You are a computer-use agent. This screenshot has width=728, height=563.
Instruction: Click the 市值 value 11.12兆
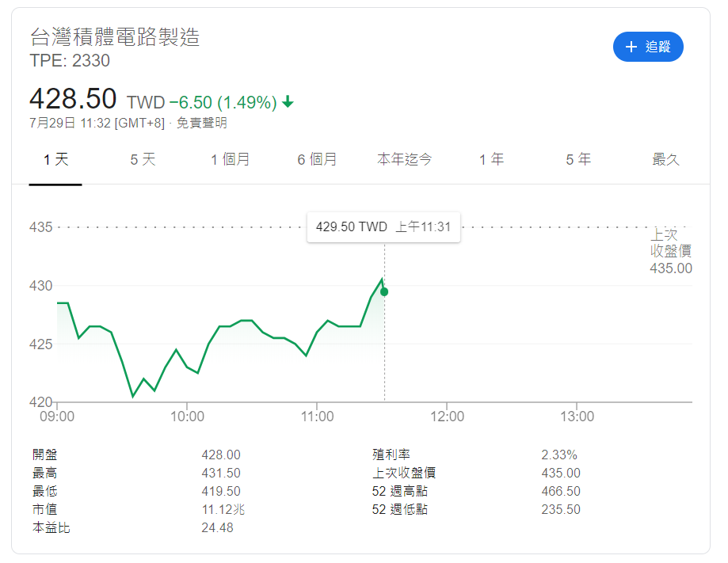click(x=223, y=510)
